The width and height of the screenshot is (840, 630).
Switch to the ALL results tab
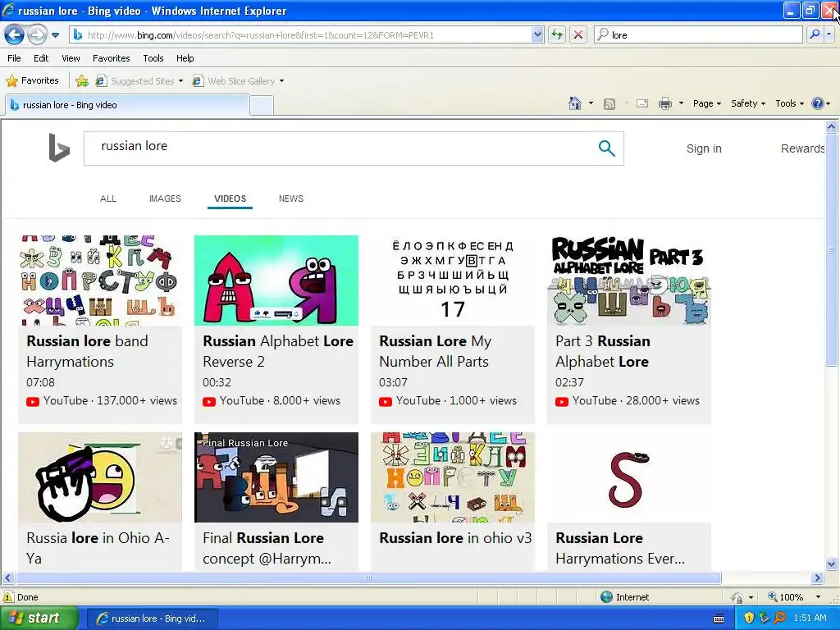point(108,199)
